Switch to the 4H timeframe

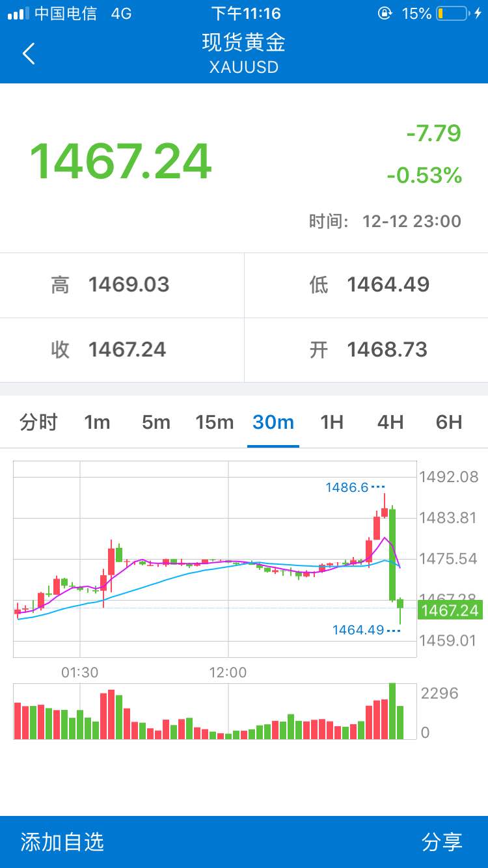coord(390,422)
